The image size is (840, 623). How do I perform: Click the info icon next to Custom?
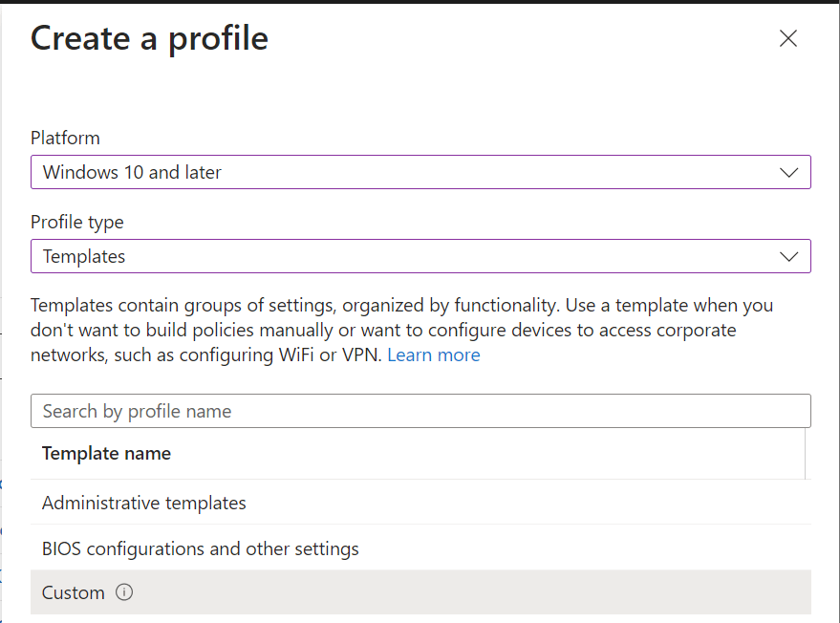tap(124, 592)
